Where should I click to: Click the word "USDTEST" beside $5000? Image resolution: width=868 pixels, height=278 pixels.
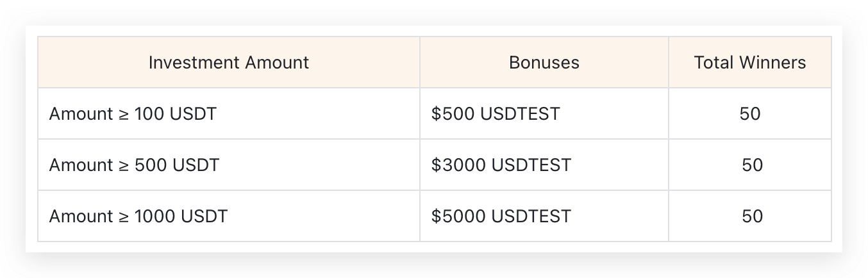click(531, 217)
